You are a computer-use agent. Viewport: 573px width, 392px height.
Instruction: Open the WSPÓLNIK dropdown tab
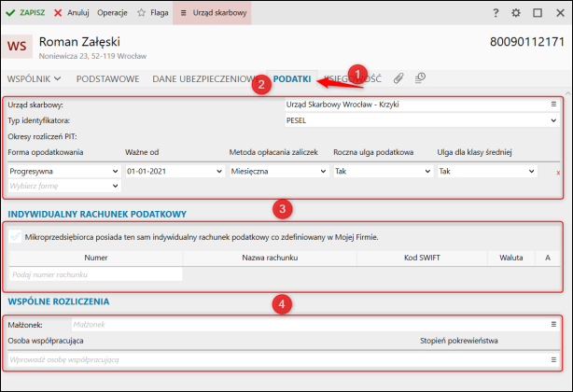click(x=34, y=79)
